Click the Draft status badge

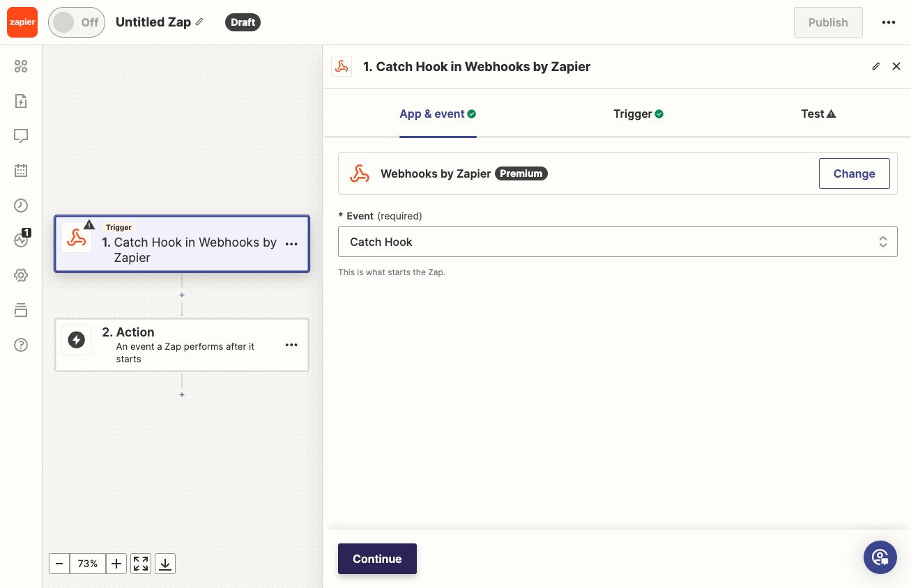(243, 22)
